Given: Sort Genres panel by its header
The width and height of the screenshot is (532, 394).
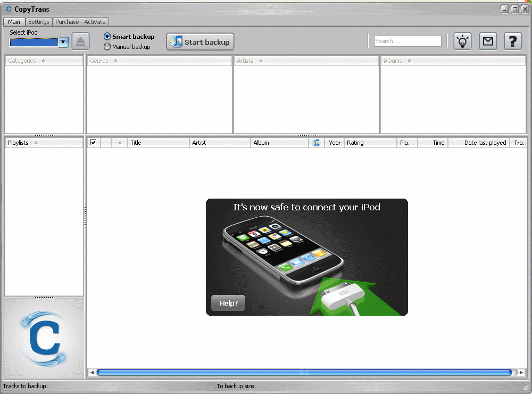Looking at the screenshot, I should pyautogui.click(x=160, y=61).
